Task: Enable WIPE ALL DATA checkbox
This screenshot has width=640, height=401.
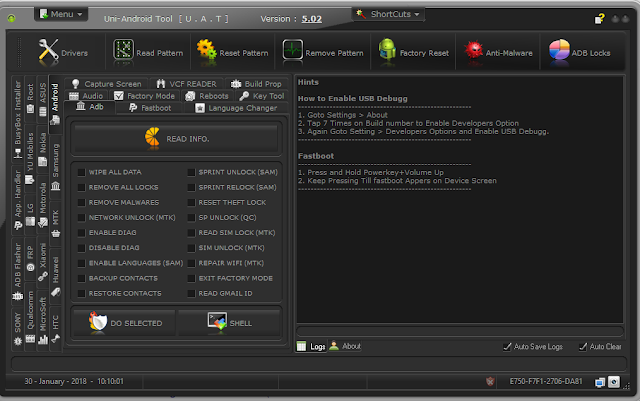Action: coord(82,172)
